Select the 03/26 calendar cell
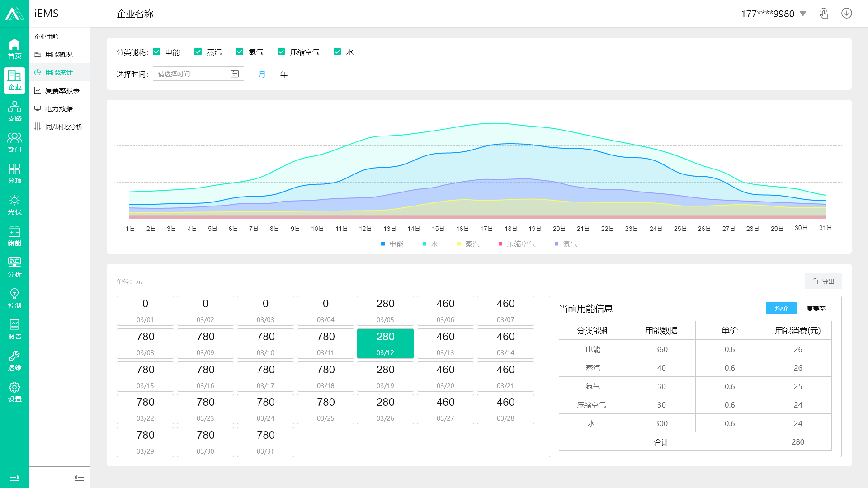 (385, 409)
